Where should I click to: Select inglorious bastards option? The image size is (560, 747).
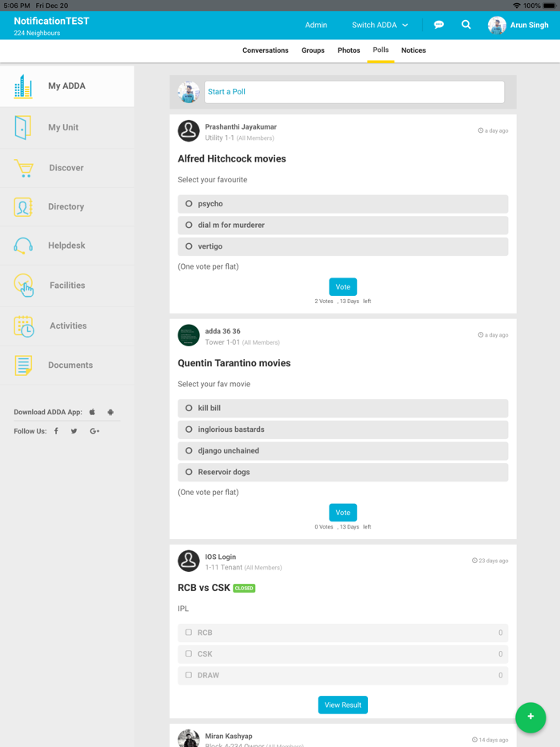click(x=190, y=429)
